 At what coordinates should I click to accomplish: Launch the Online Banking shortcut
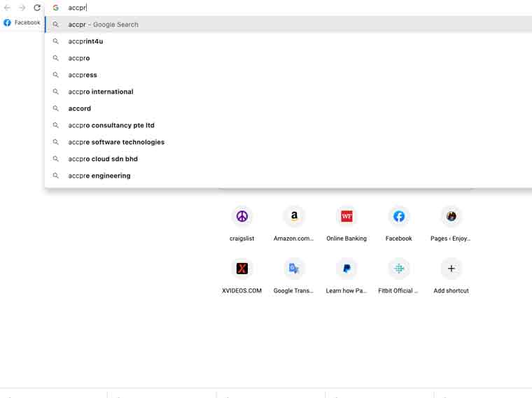pos(346,217)
